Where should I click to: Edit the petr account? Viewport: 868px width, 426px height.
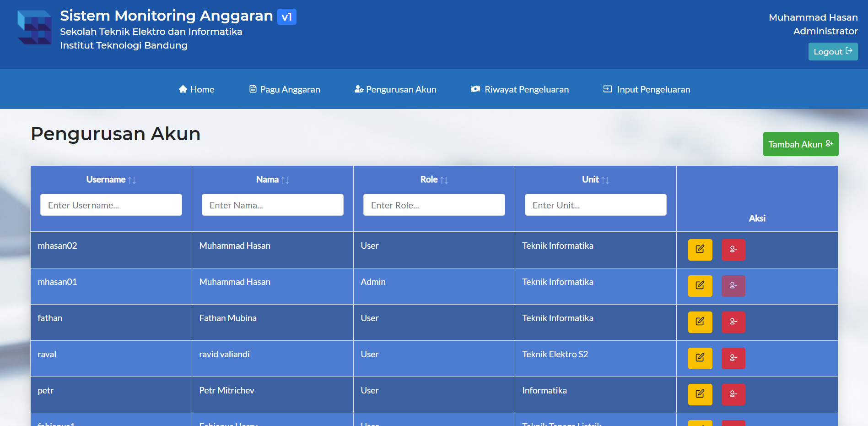[700, 394]
